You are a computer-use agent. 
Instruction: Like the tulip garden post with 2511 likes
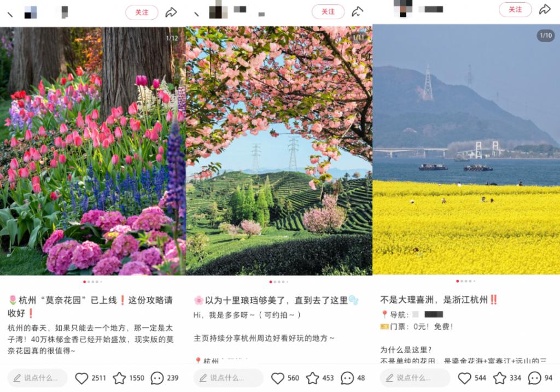click(x=81, y=378)
